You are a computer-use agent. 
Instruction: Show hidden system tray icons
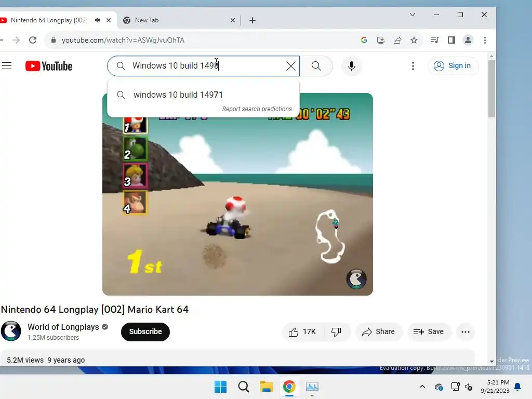click(422, 387)
